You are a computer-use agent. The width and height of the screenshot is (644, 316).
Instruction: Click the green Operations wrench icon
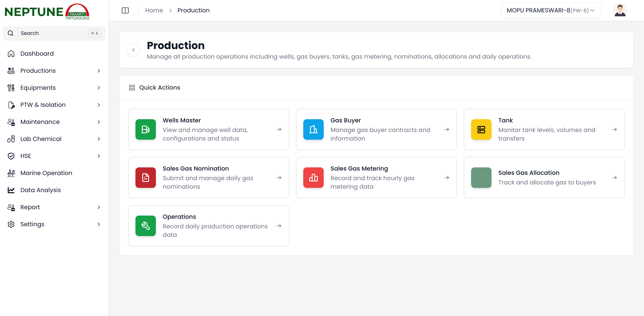pyautogui.click(x=145, y=226)
